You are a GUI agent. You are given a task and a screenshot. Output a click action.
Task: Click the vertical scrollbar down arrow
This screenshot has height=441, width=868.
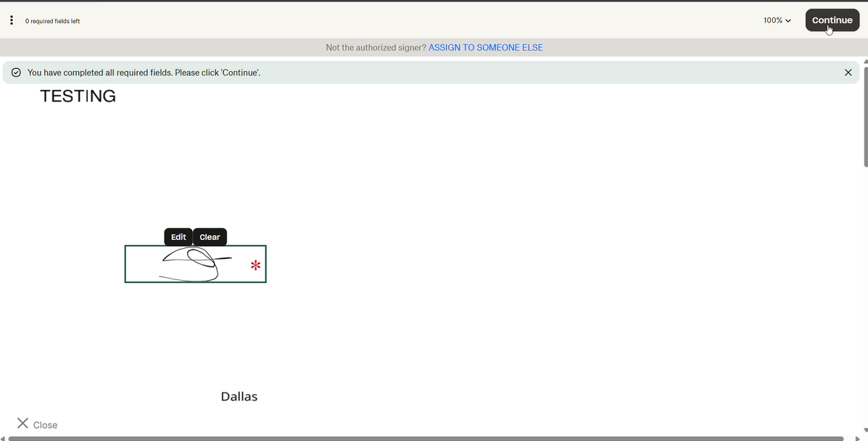click(x=864, y=430)
